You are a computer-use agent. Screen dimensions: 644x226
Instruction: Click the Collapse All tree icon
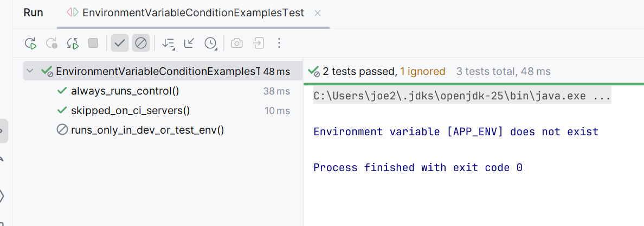point(189,43)
